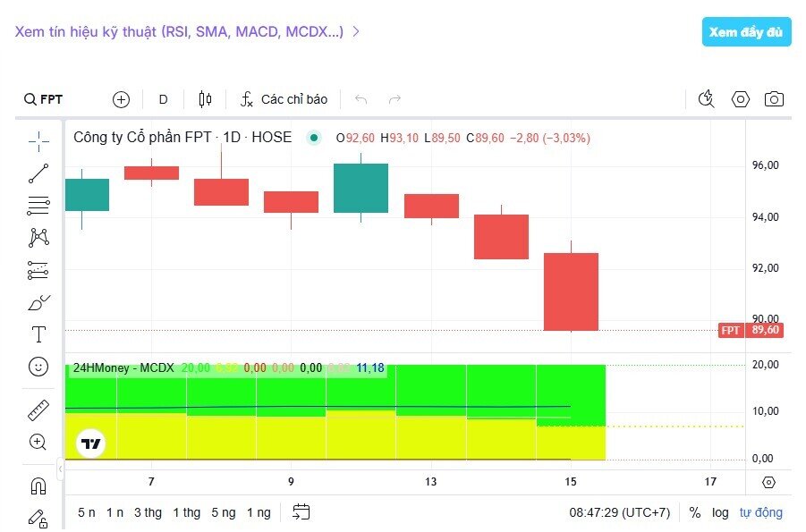Image resolution: width=806 pixels, height=532 pixels.
Task: Select the Fibonacci retracement tool
Action: coord(38,206)
